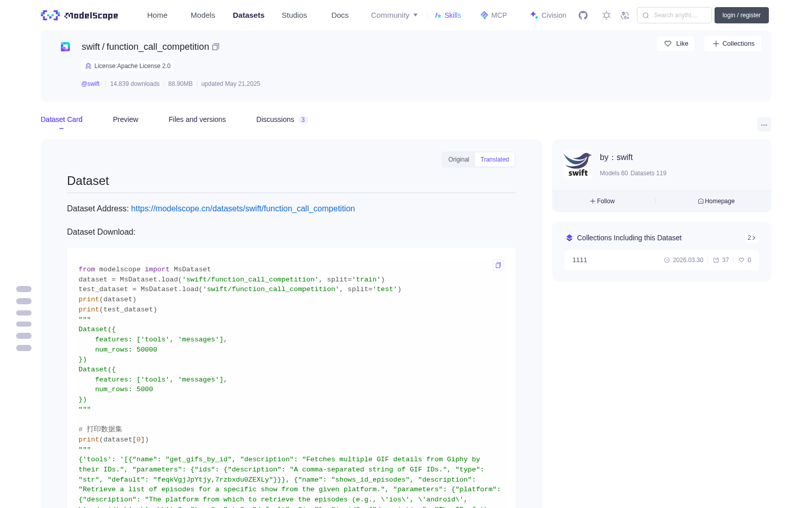The width and height of the screenshot is (812, 508).
Task: Click the dataset avatar icon beside the title
Action: tap(65, 47)
